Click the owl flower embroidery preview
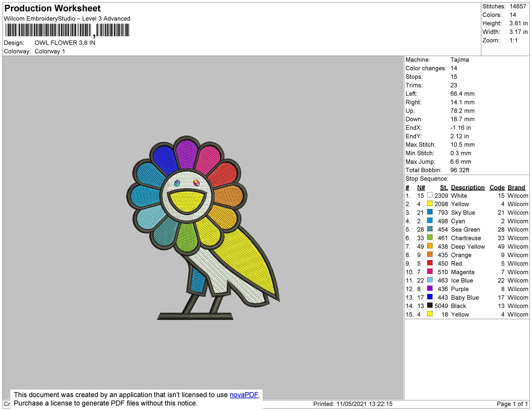 pyautogui.click(x=203, y=228)
